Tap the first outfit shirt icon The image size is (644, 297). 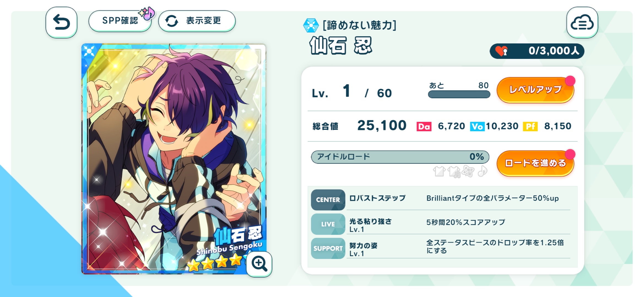(439, 171)
